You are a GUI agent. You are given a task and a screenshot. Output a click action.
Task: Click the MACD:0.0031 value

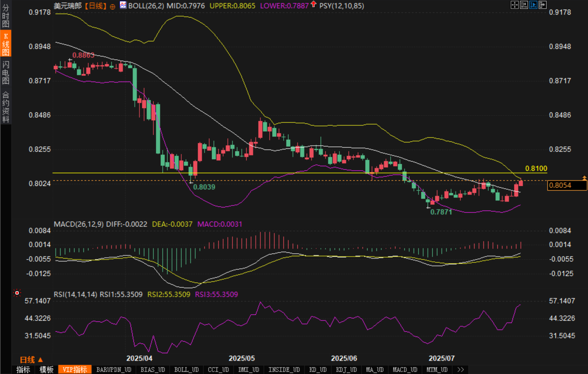(220, 224)
